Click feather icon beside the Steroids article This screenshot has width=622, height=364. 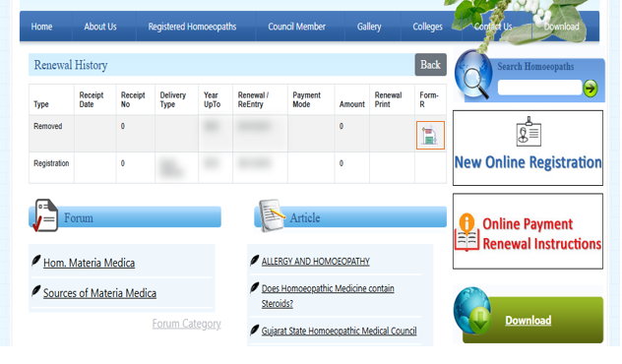coord(254,287)
